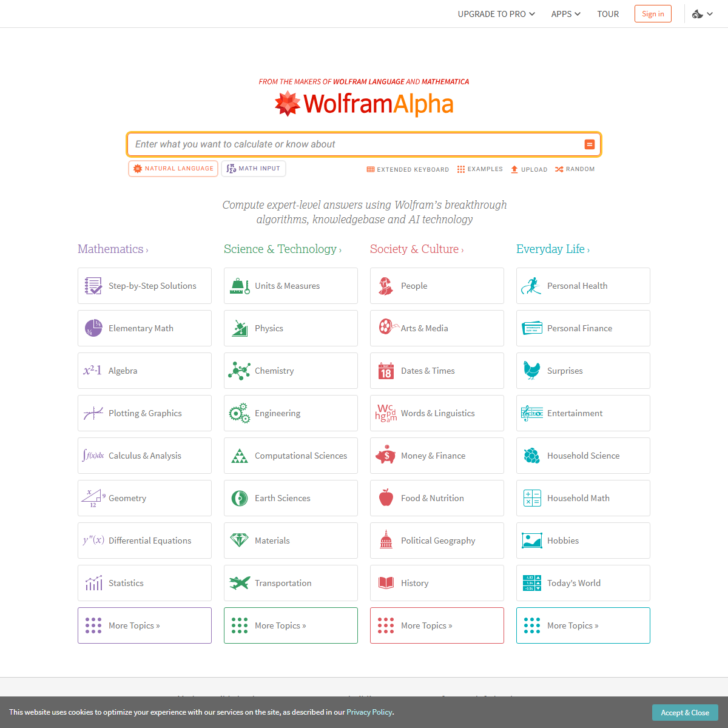The width and height of the screenshot is (728, 728).
Task: Click the Units & Measures scale icon
Action: tap(240, 286)
